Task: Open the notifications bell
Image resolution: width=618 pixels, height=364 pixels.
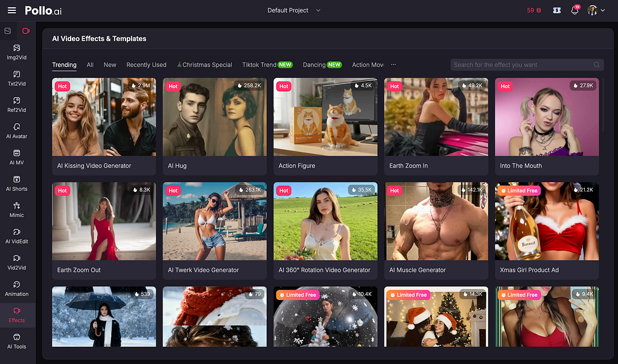Action: 575,10
